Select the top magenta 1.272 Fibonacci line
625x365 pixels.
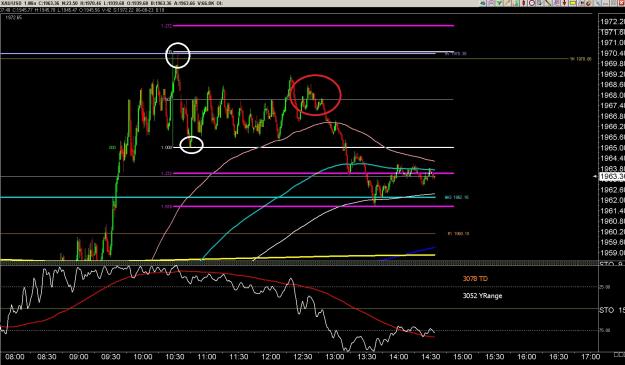point(313,26)
